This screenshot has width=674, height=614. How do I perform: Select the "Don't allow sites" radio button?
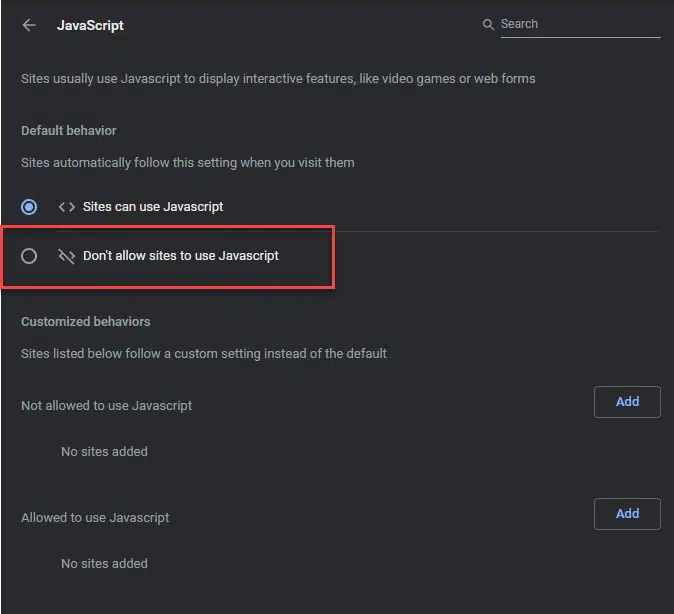tap(29, 256)
